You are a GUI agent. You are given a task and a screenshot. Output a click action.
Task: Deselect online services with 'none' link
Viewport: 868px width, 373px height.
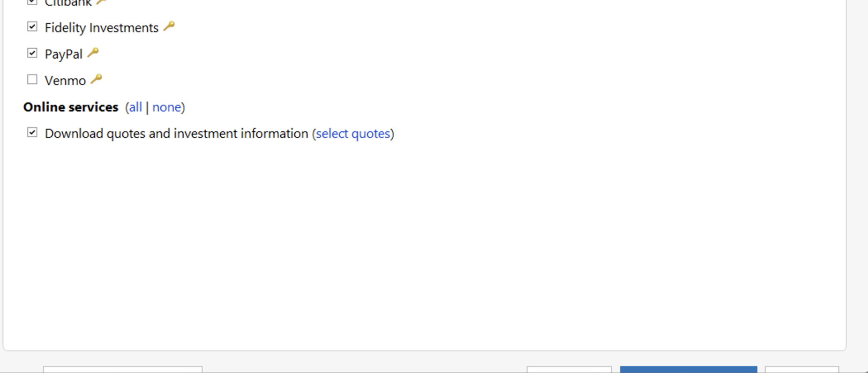[x=166, y=107]
